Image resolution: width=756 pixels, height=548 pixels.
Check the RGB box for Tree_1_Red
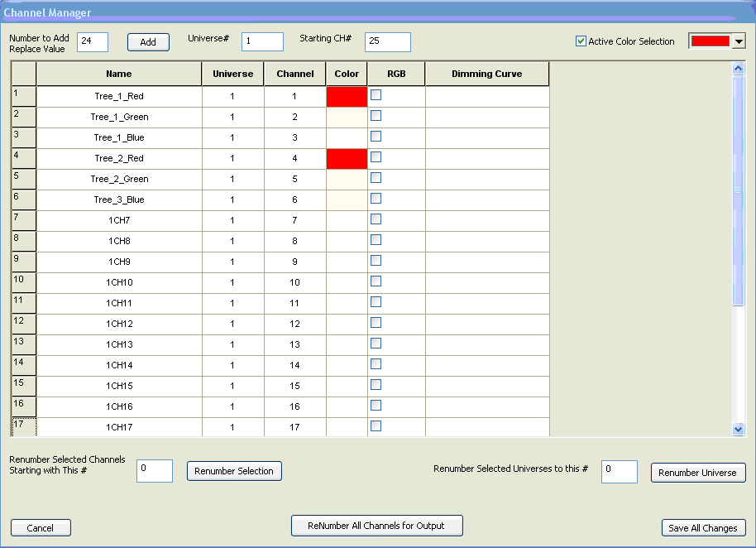click(376, 95)
